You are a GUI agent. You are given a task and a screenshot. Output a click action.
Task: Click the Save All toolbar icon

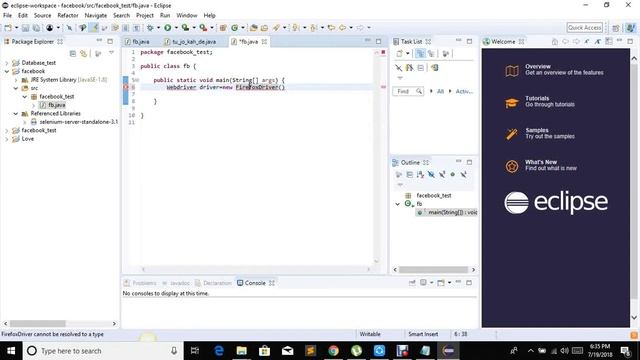36,28
